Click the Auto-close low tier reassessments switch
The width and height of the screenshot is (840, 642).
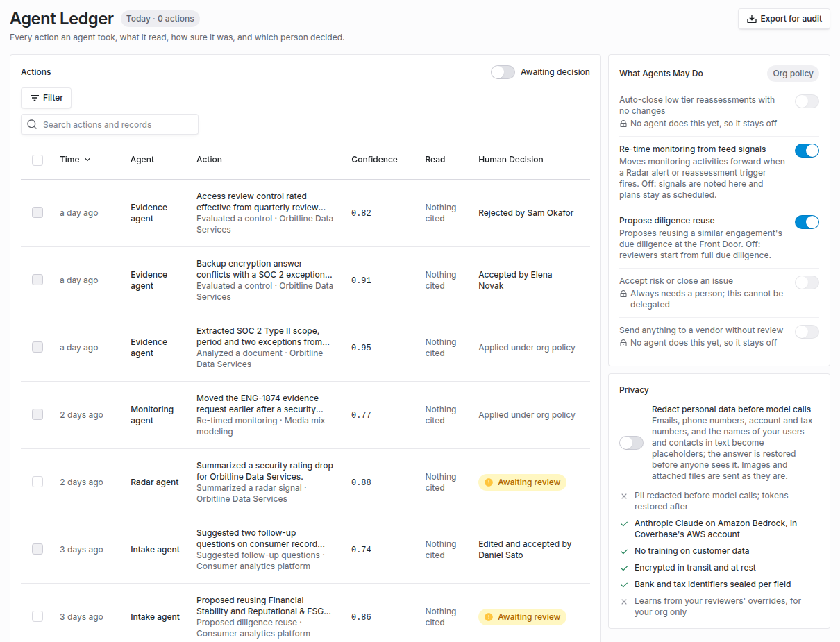807,101
